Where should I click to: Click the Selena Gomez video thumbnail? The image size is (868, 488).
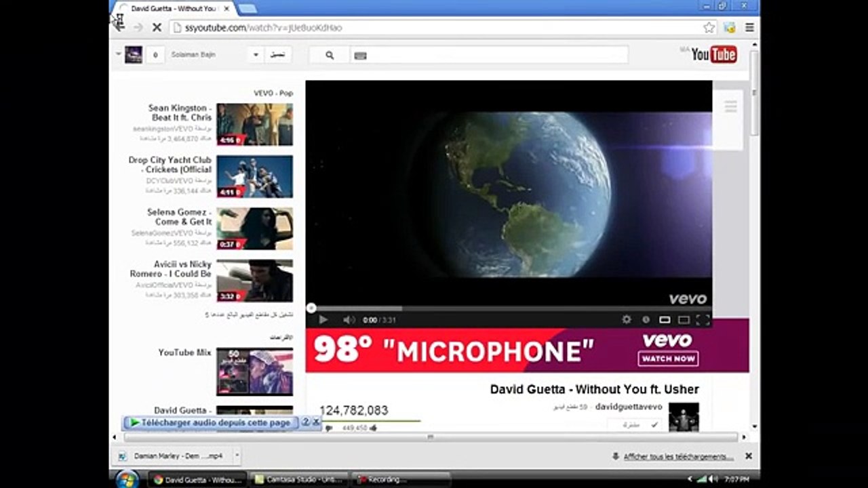(255, 228)
